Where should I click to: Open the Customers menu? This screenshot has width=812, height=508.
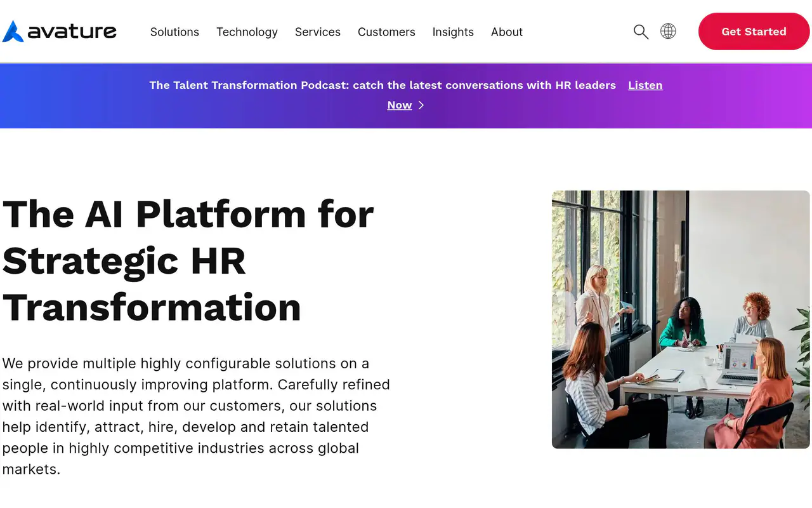[386, 32]
